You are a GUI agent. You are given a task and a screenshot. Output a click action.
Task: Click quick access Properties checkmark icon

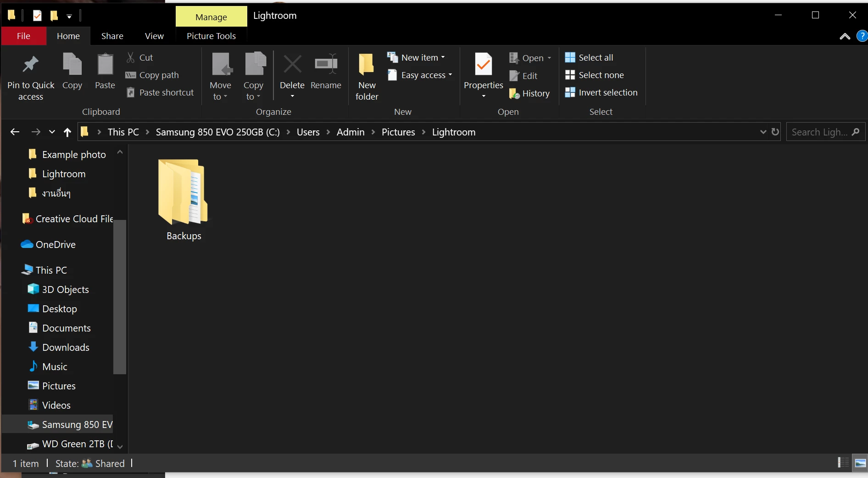pyautogui.click(x=38, y=16)
